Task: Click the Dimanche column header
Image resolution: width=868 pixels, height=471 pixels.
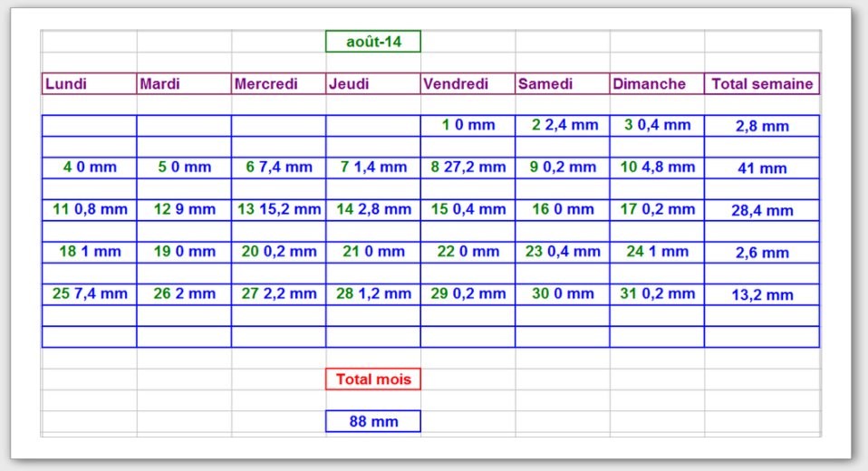Action: 657,83
